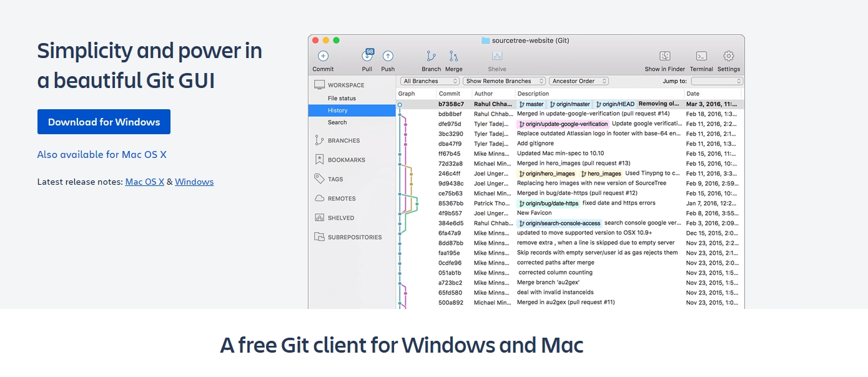Viewport: 868px width, 377px height.
Task: Select commit hash dba47f9
Action: pos(450,144)
